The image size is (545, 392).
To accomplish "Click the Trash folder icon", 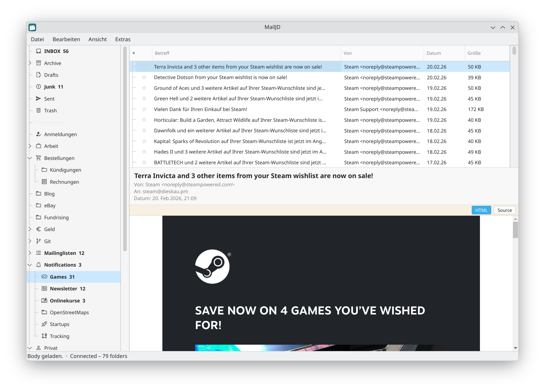I will pyautogui.click(x=39, y=110).
